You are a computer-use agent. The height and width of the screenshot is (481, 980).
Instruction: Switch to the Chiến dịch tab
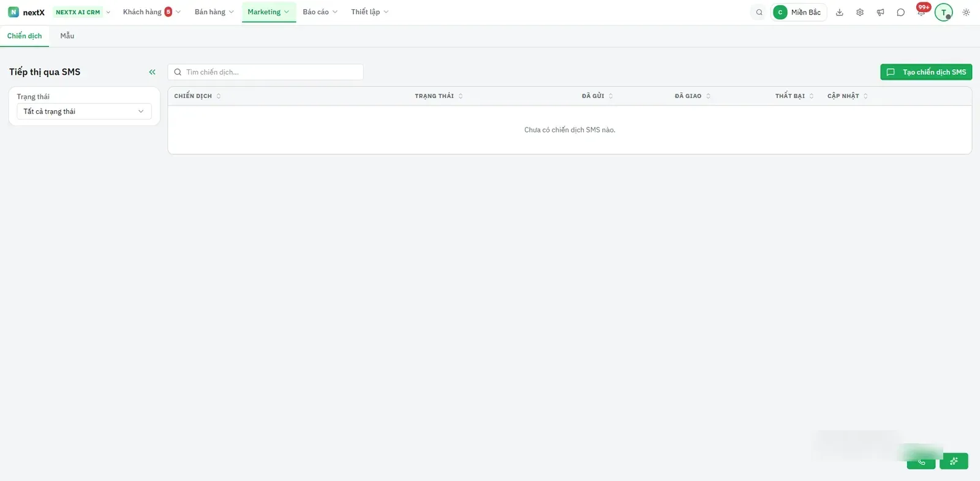point(24,36)
